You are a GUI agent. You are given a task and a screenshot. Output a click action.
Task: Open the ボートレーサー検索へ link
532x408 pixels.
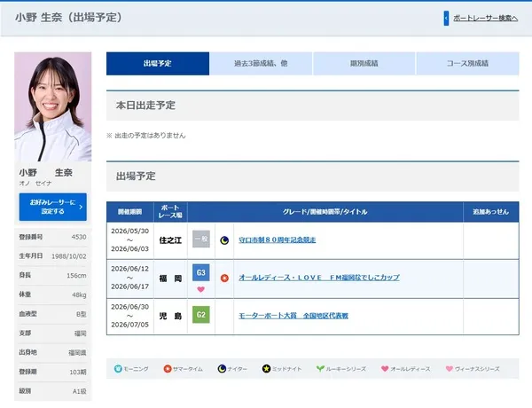tap(485, 18)
